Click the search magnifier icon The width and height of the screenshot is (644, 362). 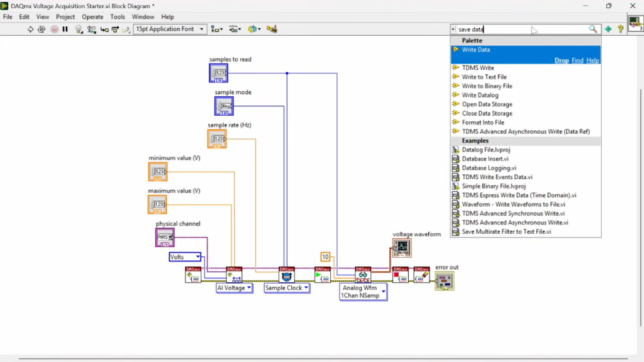(x=592, y=29)
